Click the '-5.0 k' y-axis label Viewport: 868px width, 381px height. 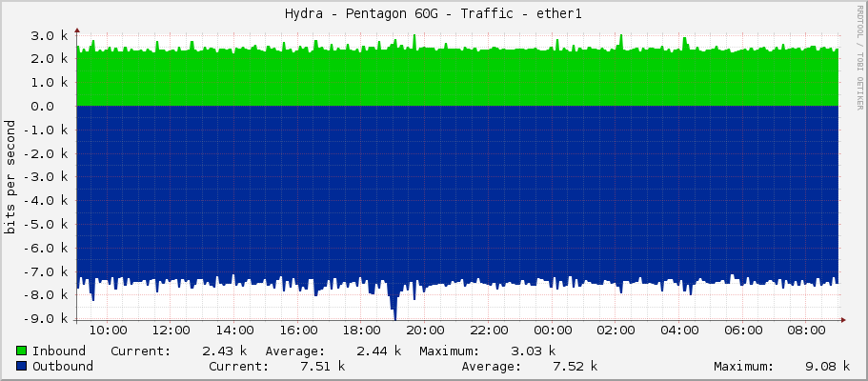point(47,224)
